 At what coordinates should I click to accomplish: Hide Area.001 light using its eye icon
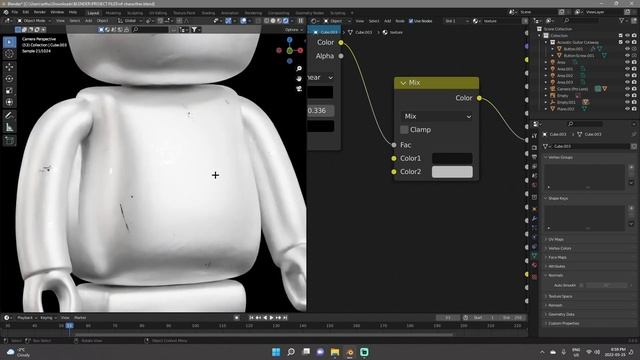point(627,69)
